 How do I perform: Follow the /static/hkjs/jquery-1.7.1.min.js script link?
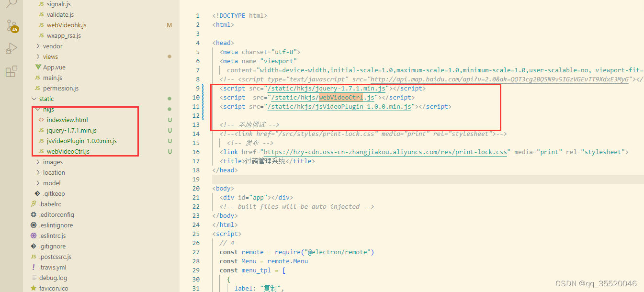click(327, 88)
